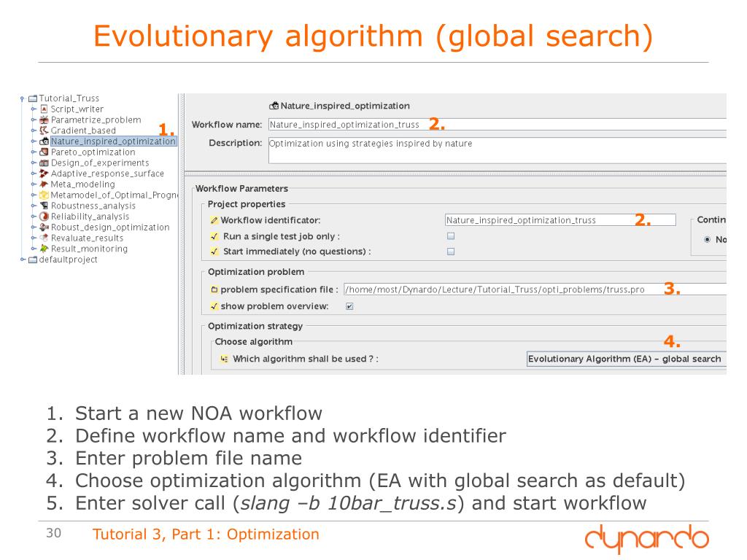Click the Adaptive_response_surface tree icon
This screenshot has width=747, height=560.
pos(44,174)
